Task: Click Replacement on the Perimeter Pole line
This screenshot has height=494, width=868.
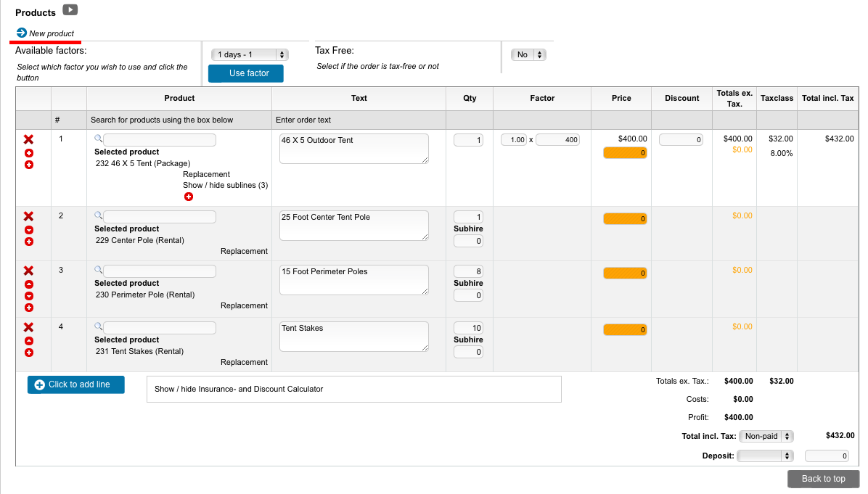Action: (x=244, y=305)
